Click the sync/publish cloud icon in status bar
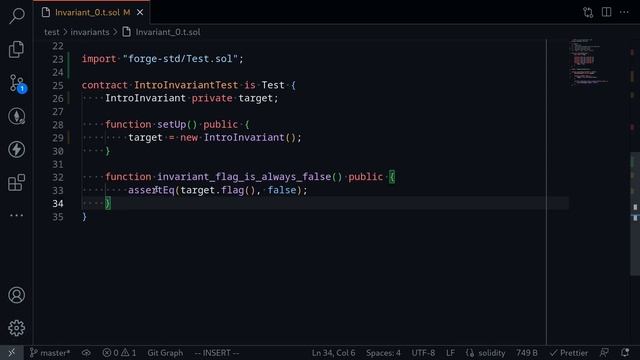 86,353
